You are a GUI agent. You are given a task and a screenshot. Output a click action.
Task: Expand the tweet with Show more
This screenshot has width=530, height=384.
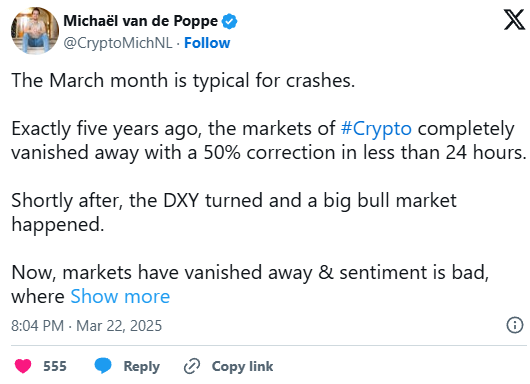click(x=120, y=296)
